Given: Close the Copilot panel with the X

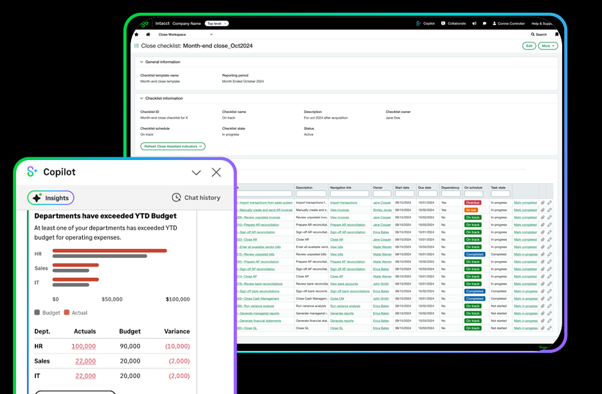Looking at the screenshot, I should point(216,172).
